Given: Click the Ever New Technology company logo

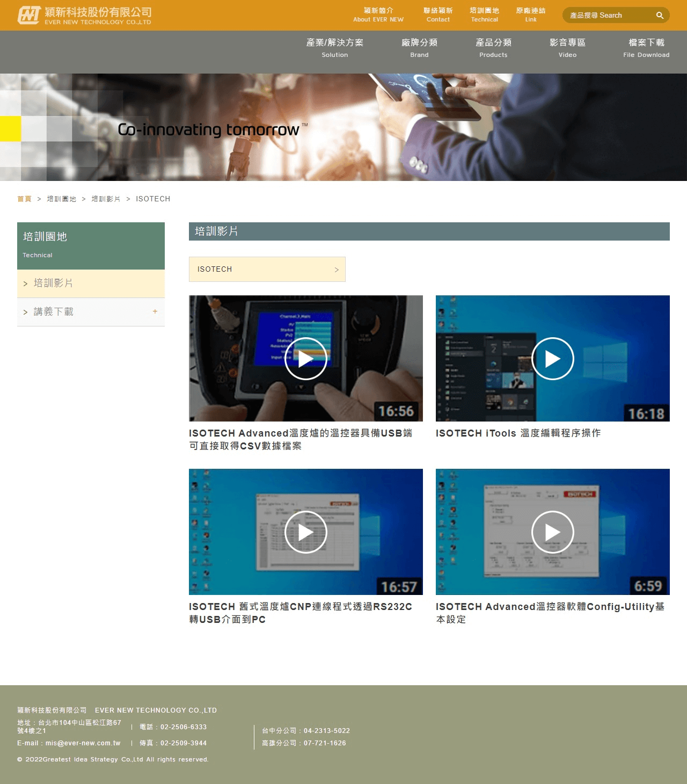Looking at the screenshot, I should click(84, 15).
